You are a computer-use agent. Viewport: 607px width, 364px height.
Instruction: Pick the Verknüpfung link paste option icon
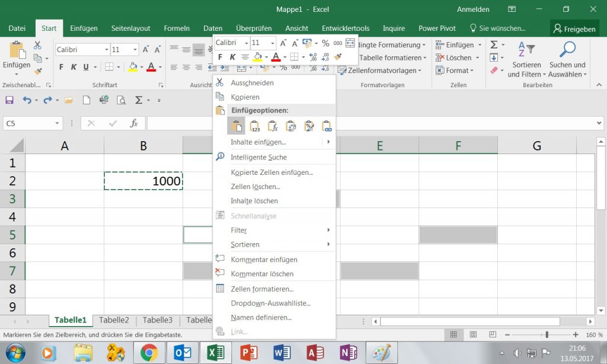click(x=326, y=125)
